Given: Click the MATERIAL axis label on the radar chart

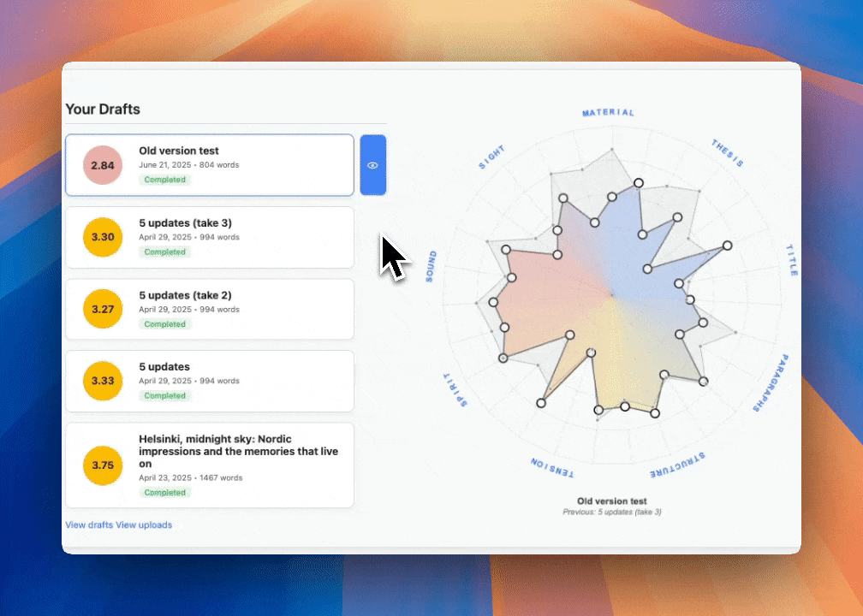Looking at the screenshot, I should (609, 111).
